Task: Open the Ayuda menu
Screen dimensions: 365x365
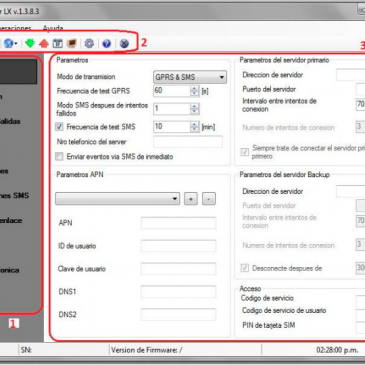Action: pos(53,28)
